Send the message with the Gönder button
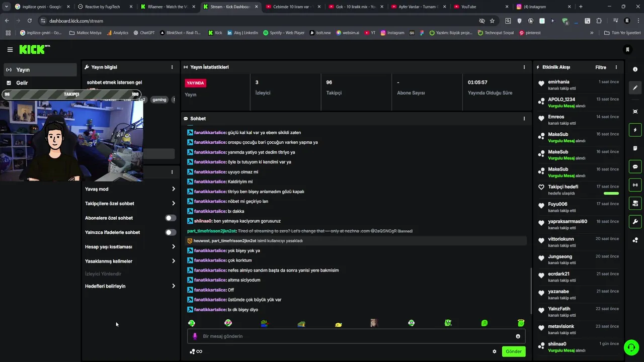The width and height of the screenshot is (644, 362). click(x=513, y=351)
